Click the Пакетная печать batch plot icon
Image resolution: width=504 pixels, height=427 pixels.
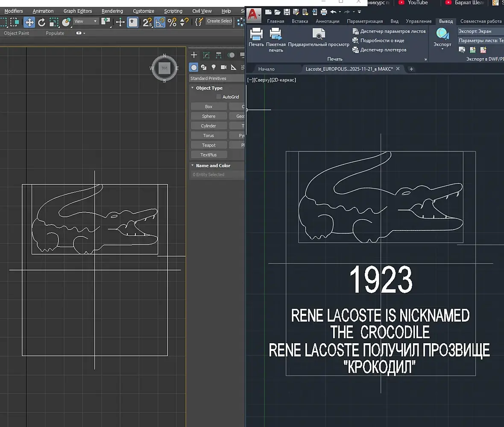click(275, 34)
